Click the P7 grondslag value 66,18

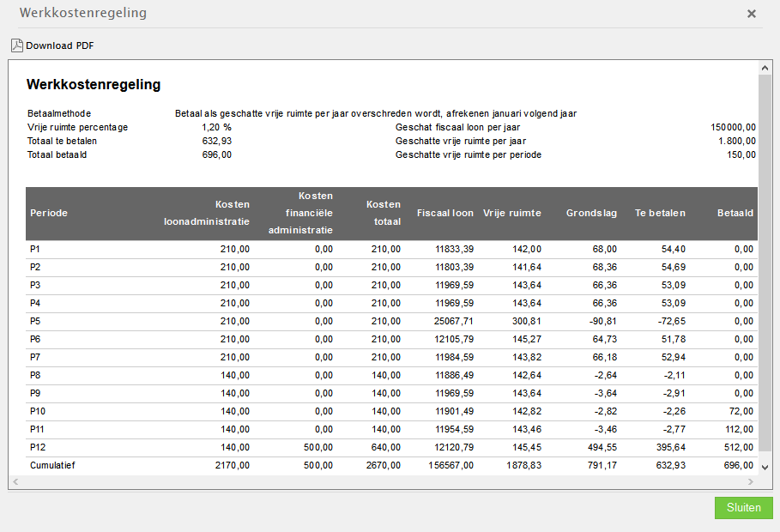tap(605, 357)
